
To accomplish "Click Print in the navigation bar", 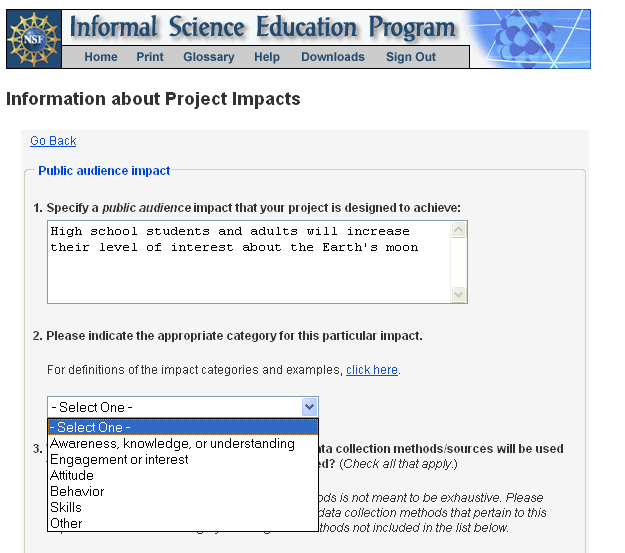I will pyautogui.click(x=150, y=57).
